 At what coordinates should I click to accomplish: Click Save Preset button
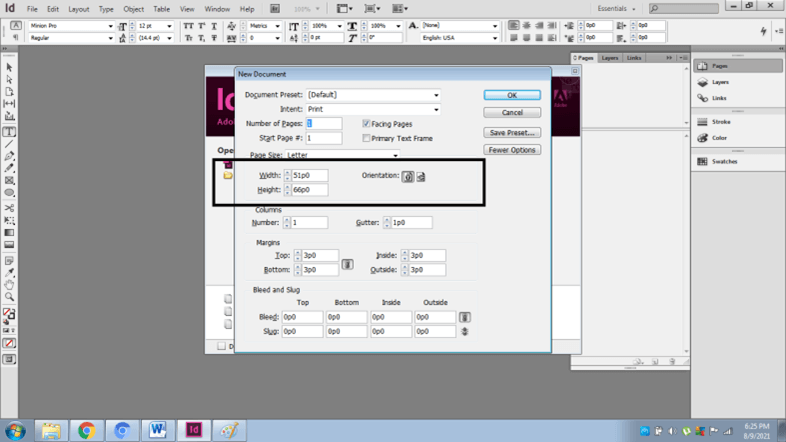(512, 133)
